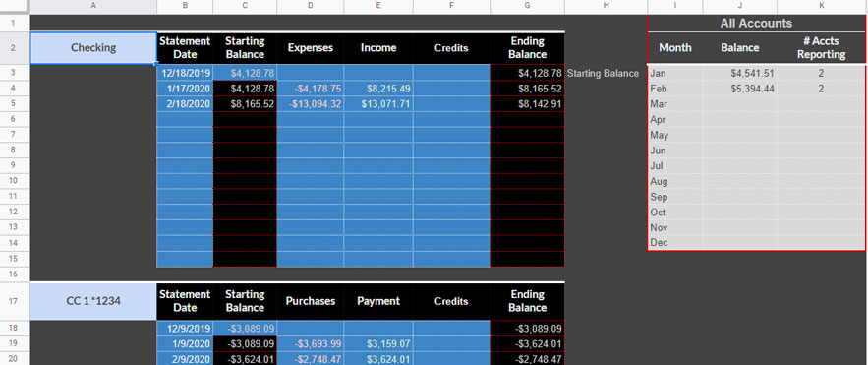868x365 pixels.
Task: Click the $3,624.01 payment cell
Action: tap(378, 359)
